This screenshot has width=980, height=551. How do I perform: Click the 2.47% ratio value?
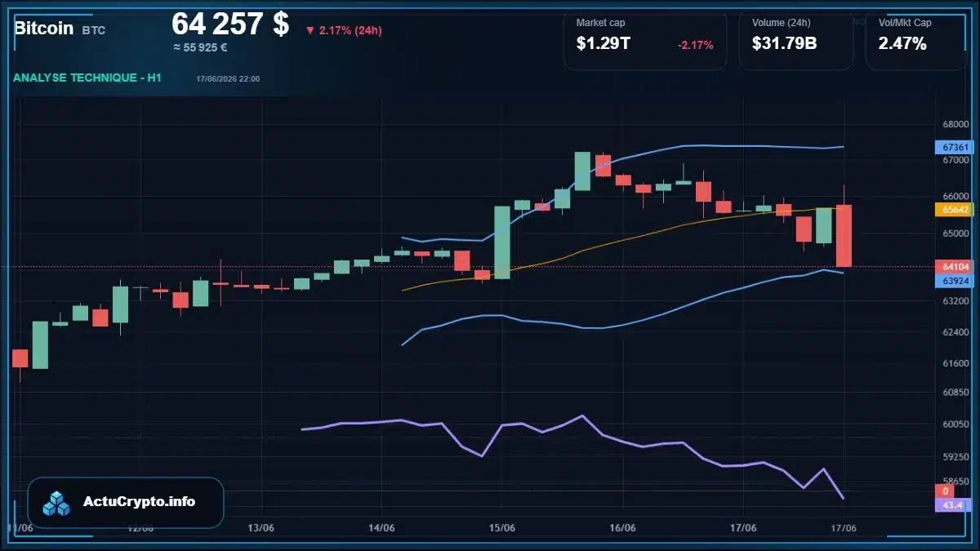pos(902,44)
